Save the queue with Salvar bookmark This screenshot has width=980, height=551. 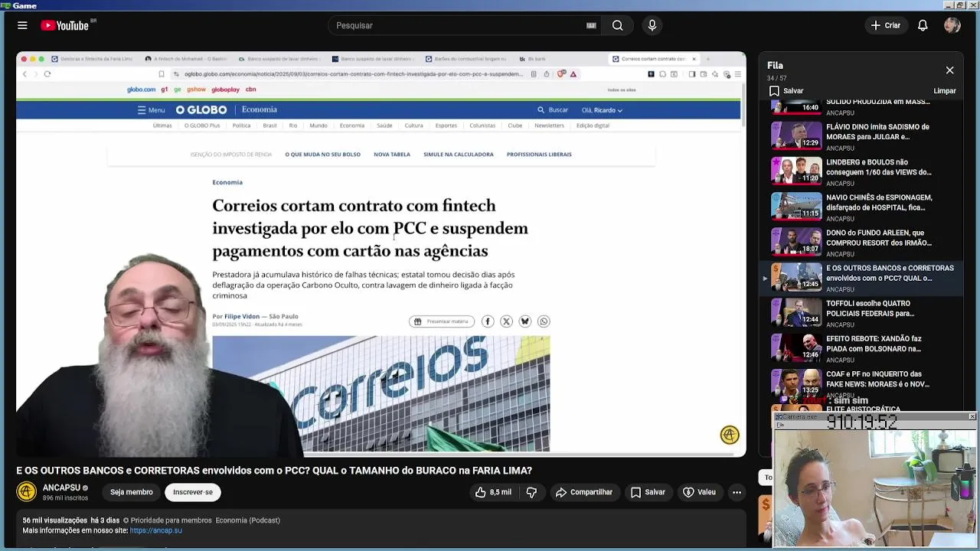point(786,91)
